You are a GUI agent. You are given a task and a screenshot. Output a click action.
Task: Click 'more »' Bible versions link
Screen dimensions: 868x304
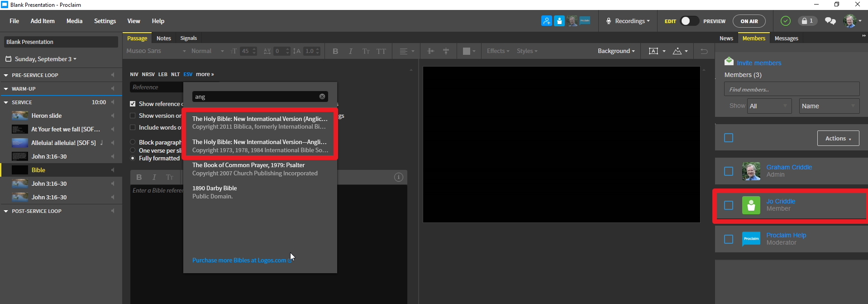pyautogui.click(x=205, y=74)
